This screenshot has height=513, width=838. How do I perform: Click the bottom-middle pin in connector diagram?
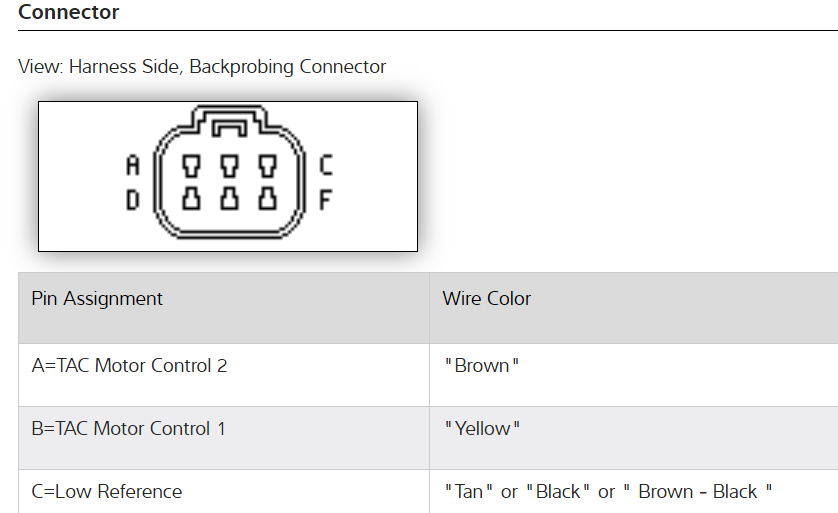pos(229,198)
